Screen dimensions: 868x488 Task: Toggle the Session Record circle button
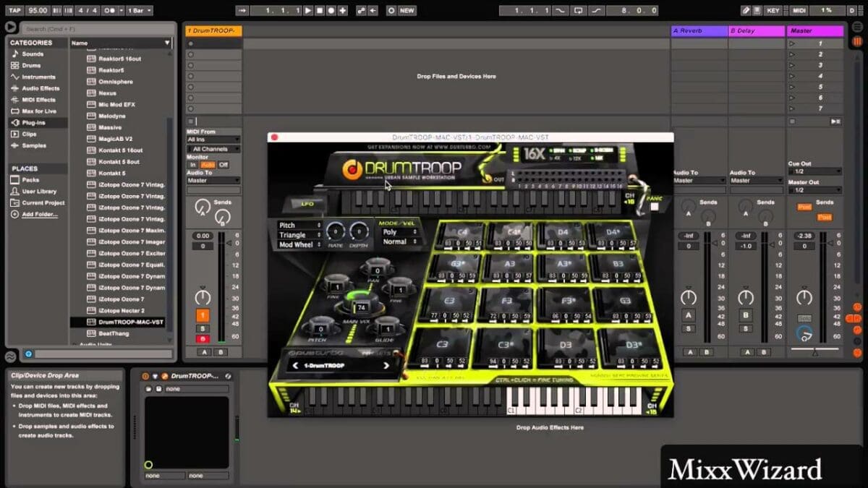[x=391, y=11]
